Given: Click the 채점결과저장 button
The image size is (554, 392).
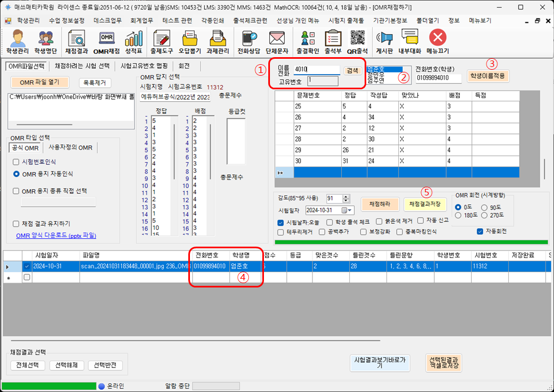Looking at the screenshot, I should [x=425, y=204].
